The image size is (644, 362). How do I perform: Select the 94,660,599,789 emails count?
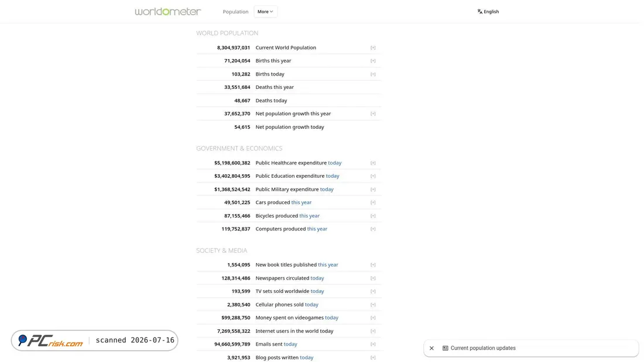coord(232,344)
